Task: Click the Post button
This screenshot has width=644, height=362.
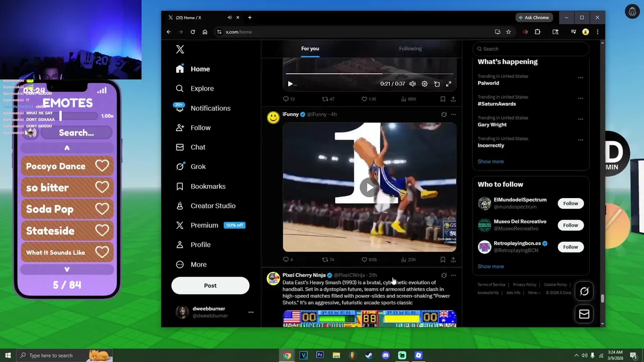Action: [x=210, y=286]
